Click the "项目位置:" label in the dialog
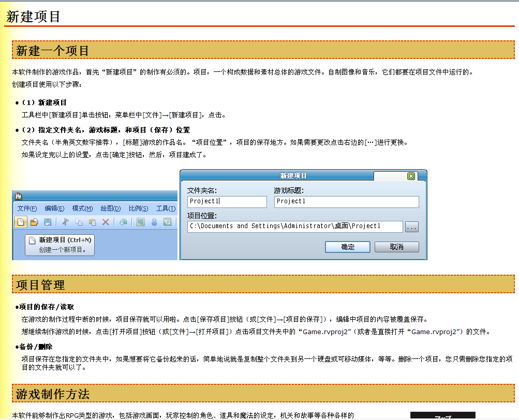The image size is (519, 420). coord(202,216)
